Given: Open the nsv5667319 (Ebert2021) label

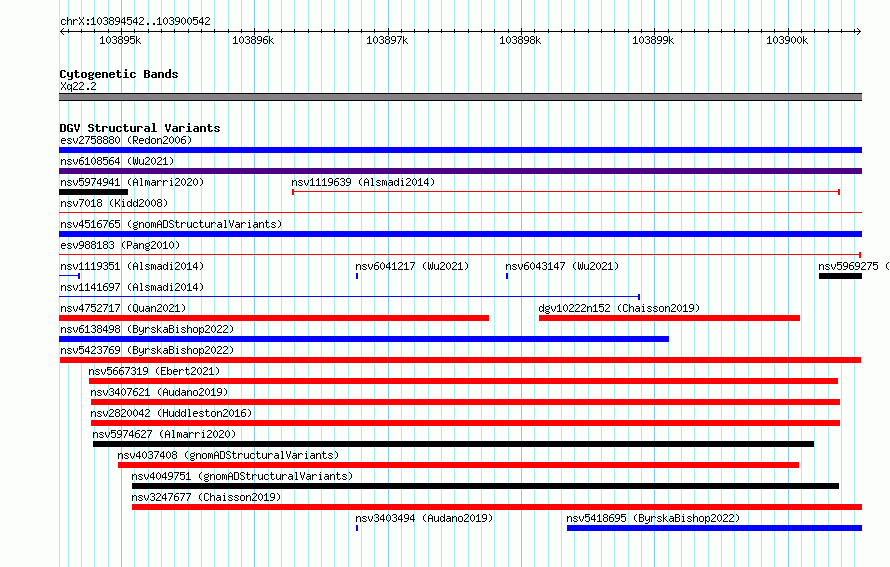Looking at the screenshot, I should (x=154, y=371).
